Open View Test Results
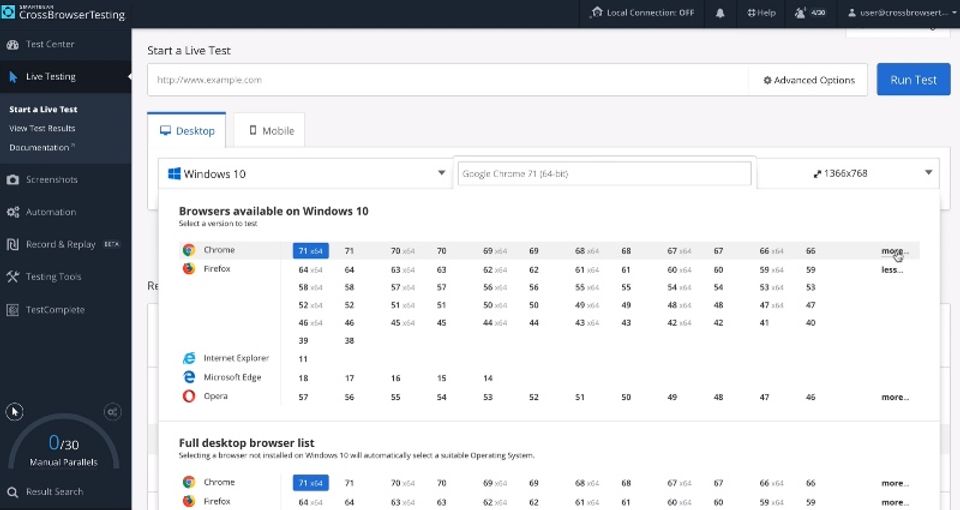Viewport: 960px width, 510px height. [42, 128]
